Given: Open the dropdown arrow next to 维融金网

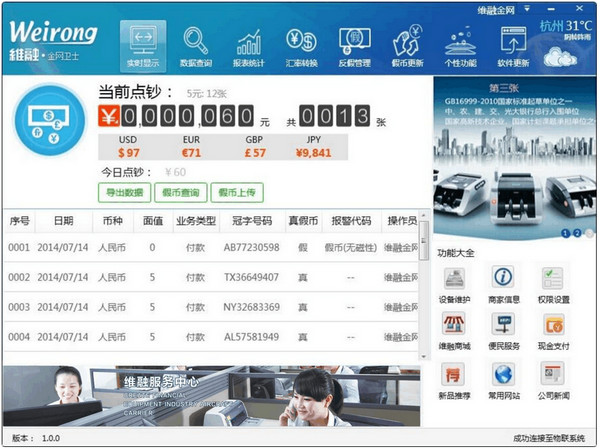Looking at the screenshot, I should (527, 8).
